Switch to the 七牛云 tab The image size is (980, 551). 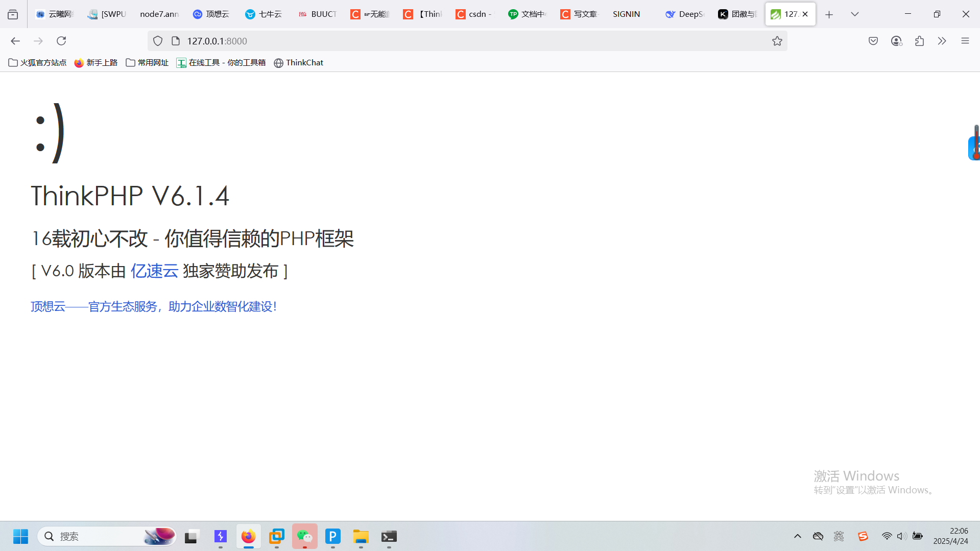click(264, 14)
